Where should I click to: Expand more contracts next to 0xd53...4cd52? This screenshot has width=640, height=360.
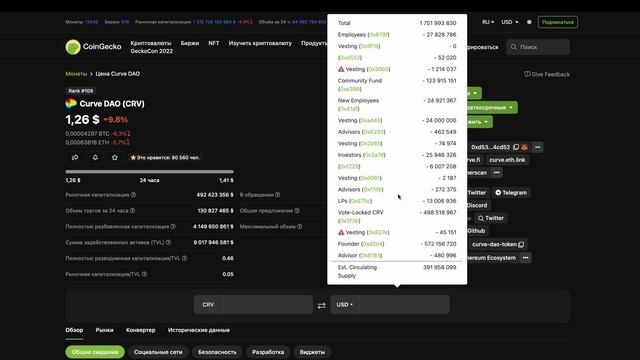[537, 147]
